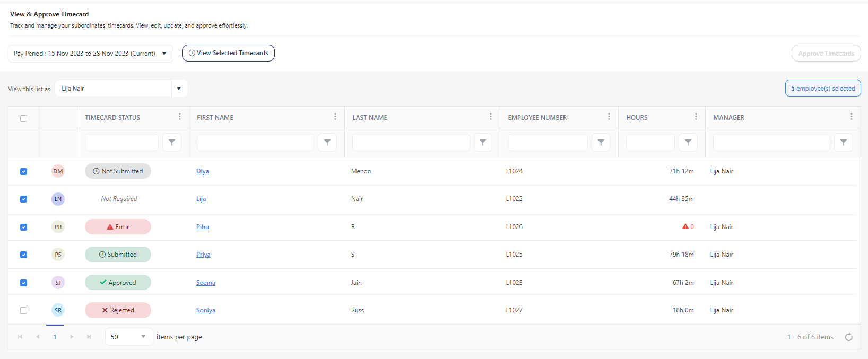Expand the 'View this list as' dropdown
This screenshot has height=359, width=868.
click(x=179, y=89)
